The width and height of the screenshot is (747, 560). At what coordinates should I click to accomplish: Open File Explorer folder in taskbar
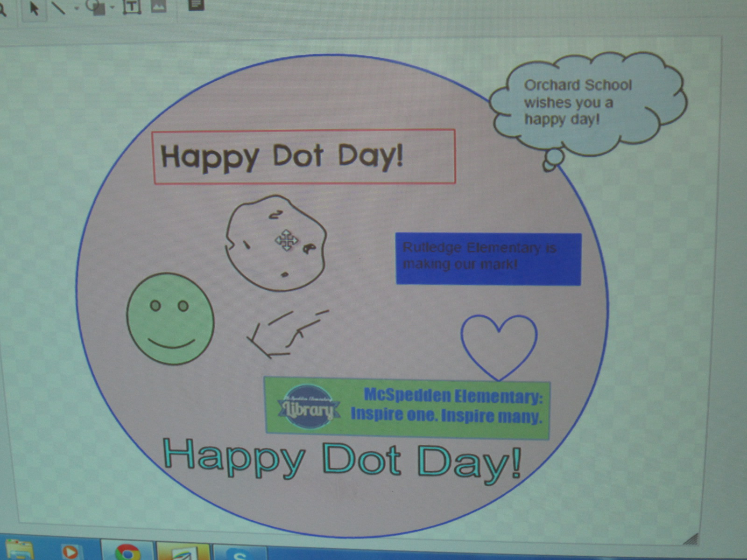tap(20, 551)
